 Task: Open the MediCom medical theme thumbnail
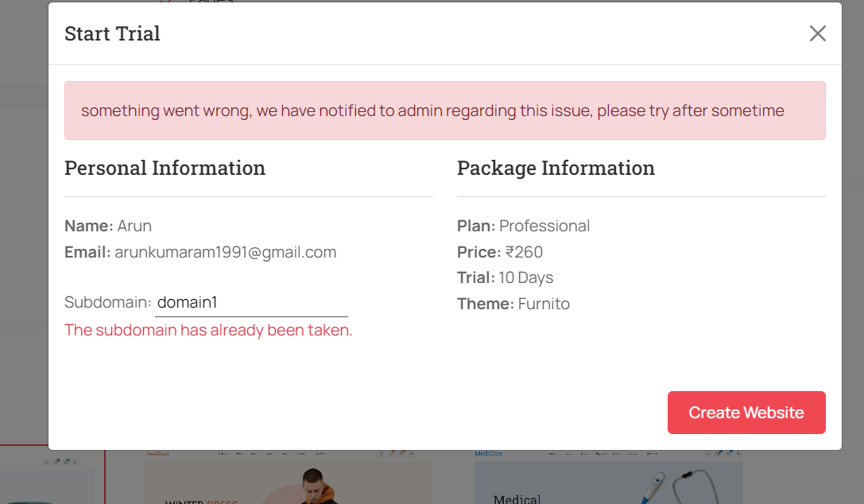608,477
